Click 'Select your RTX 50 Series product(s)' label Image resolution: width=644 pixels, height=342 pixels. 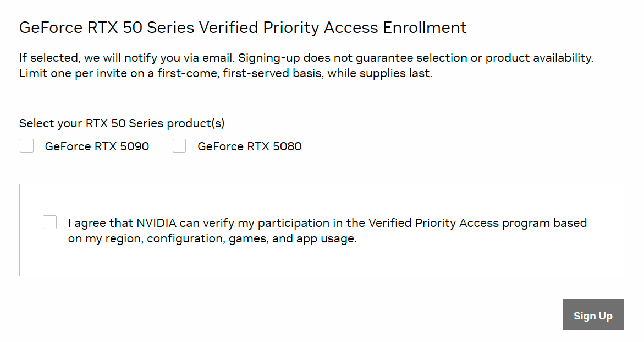click(122, 123)
